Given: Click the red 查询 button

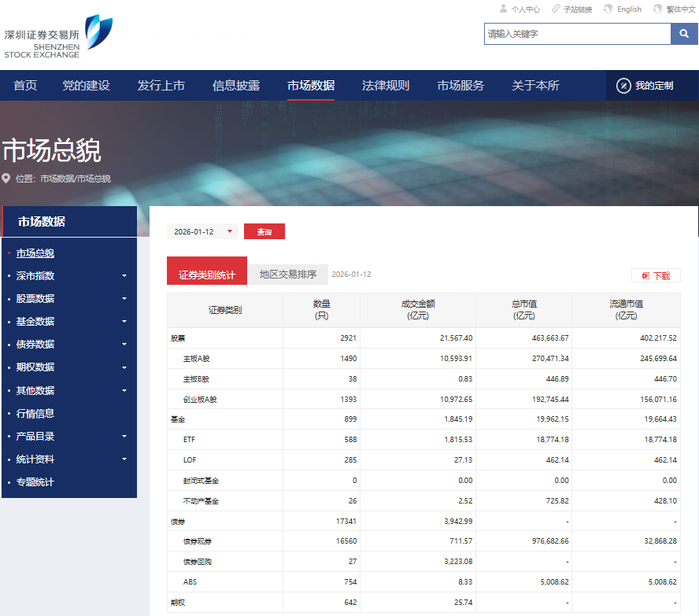Looking at the screenshot, I should click(x=264, y=231).
